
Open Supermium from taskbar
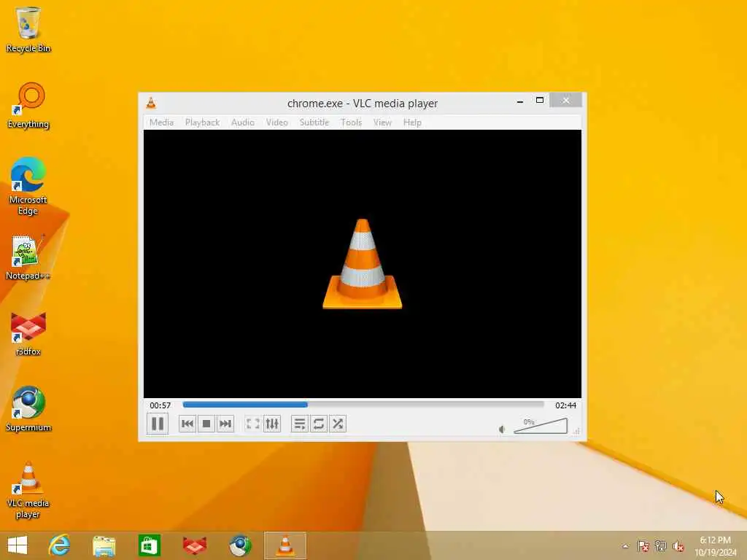coord(239,545)
